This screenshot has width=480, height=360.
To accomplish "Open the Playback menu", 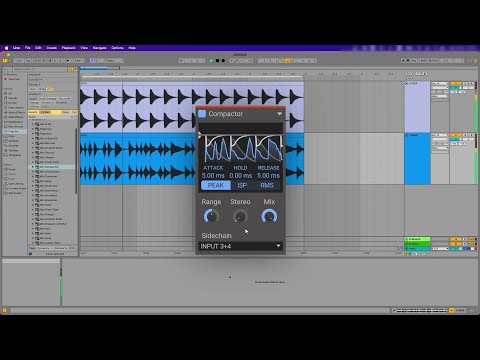I will tap(68, 48).
